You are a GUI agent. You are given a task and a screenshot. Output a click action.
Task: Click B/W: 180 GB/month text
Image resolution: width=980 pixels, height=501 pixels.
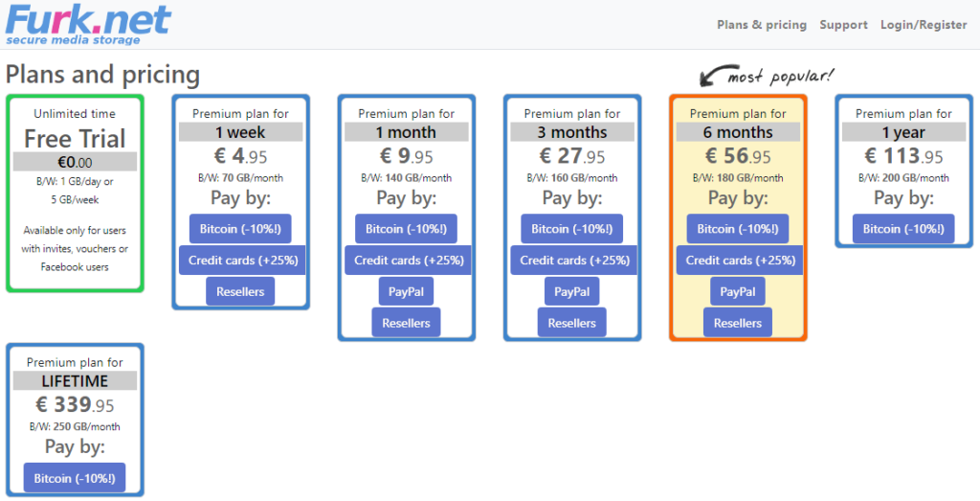738,177
